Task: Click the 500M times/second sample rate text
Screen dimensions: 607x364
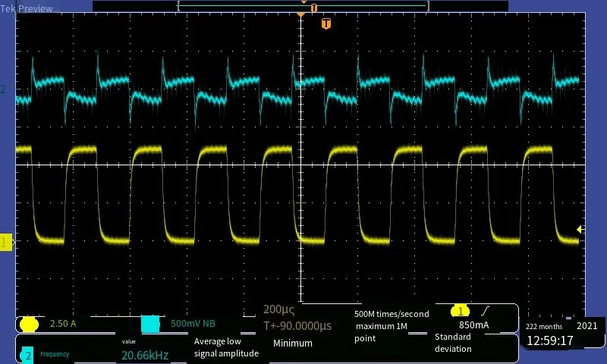Action: [392, 314]
